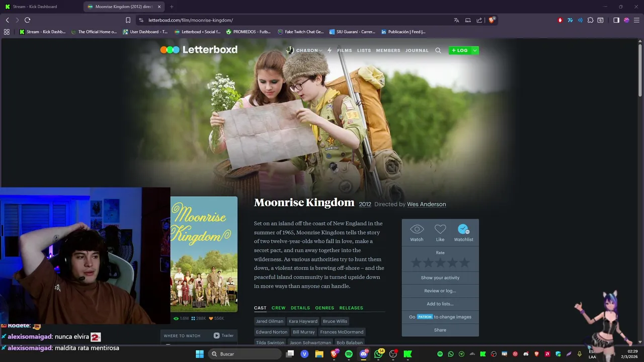Go to JOURNAL in Letterboxd navigation
Viewport: 644px width, 362px height.
(x=417, y=50)
